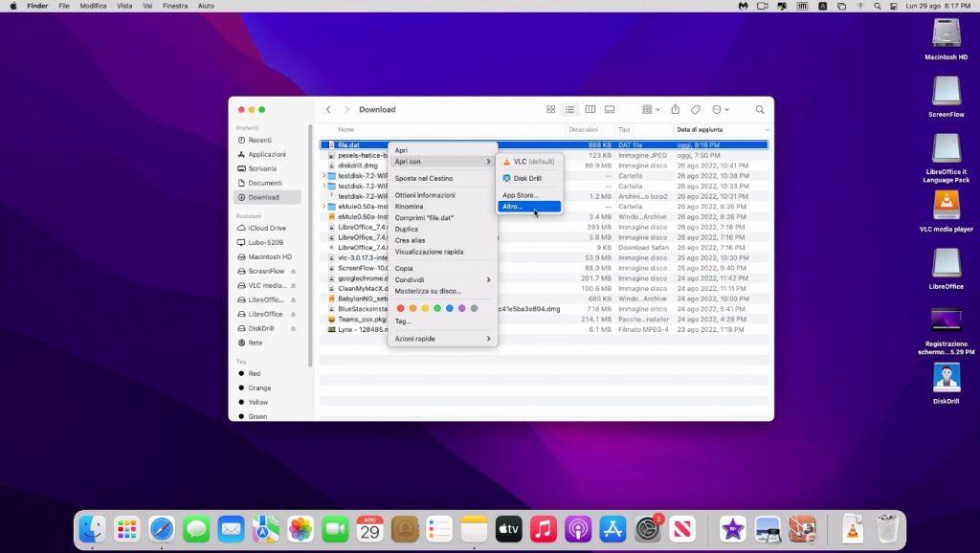Sort files by Dimensioni column header
Image resolution: width=980 pixels, height=553 pixels.
pos(583,129)
